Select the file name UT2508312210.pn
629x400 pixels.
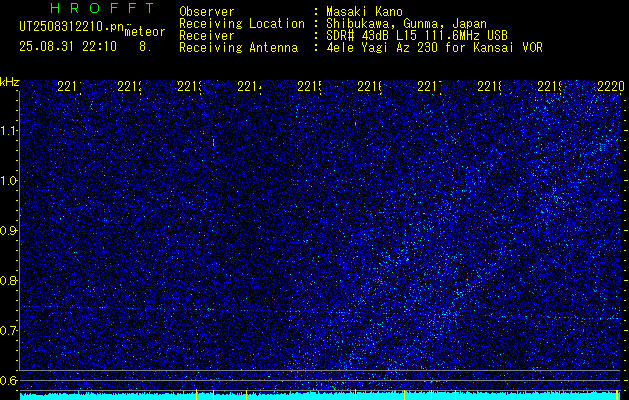(x=71, y=27)
